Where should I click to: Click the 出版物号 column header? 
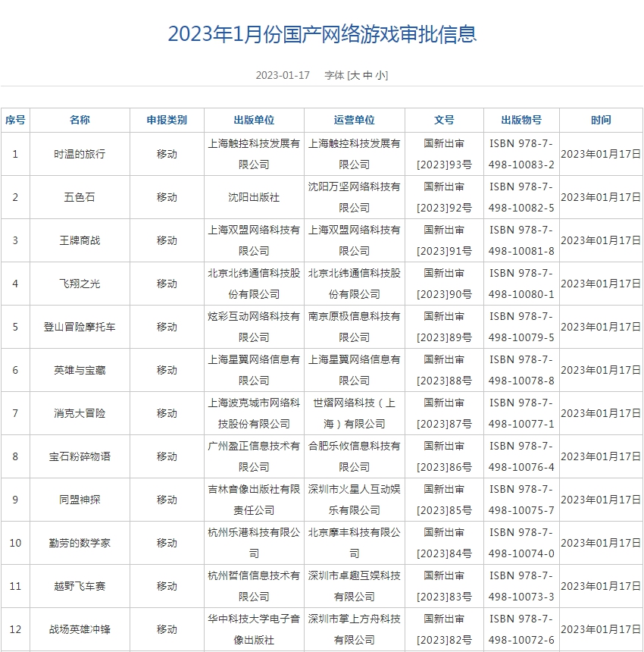pos(521,121)
